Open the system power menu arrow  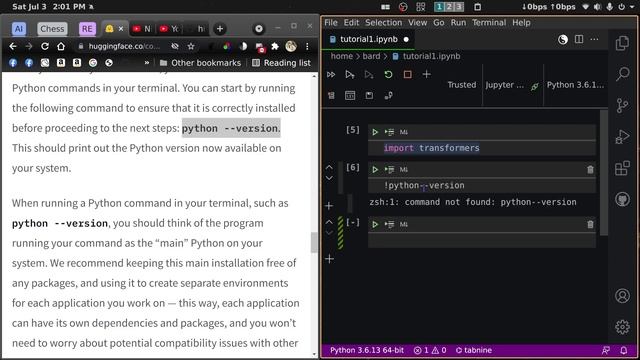tap(633, 7)
